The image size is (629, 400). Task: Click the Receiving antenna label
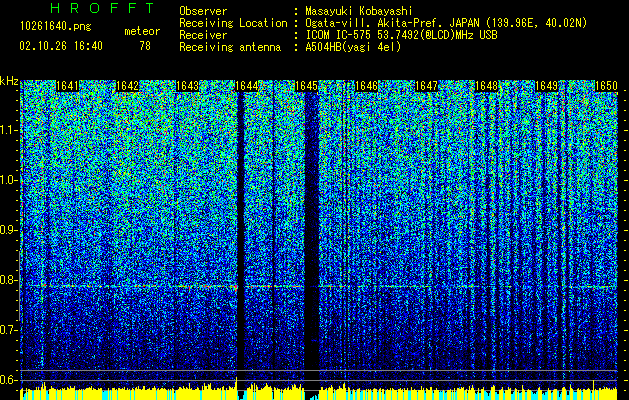point(230,47)
